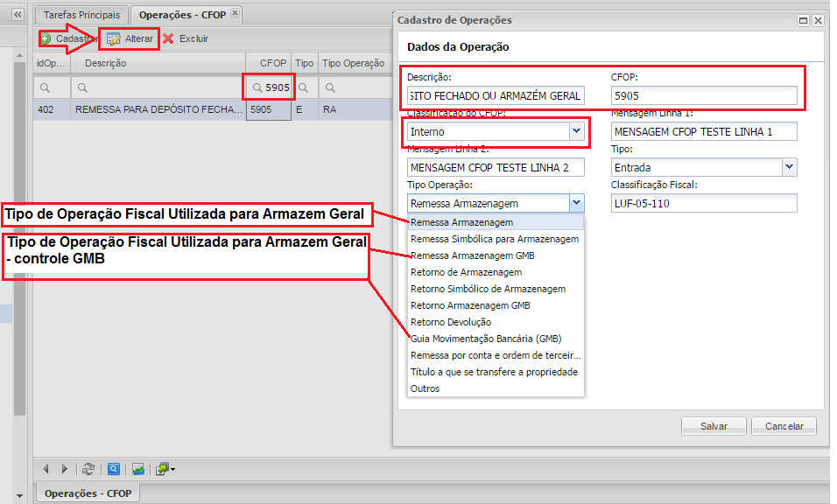
Task: Toggle the Tipo Operação dropdown arrow
Action: [x=576, y=203]
